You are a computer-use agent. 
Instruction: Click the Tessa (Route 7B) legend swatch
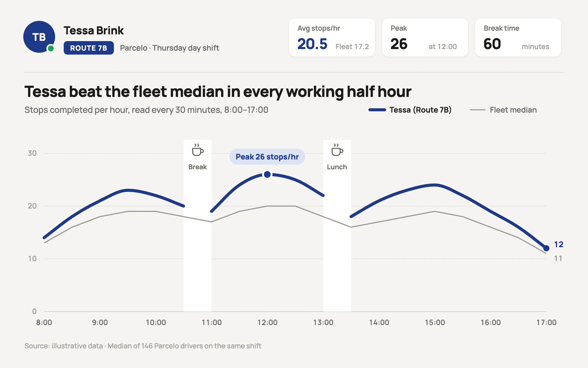(377, 110)
